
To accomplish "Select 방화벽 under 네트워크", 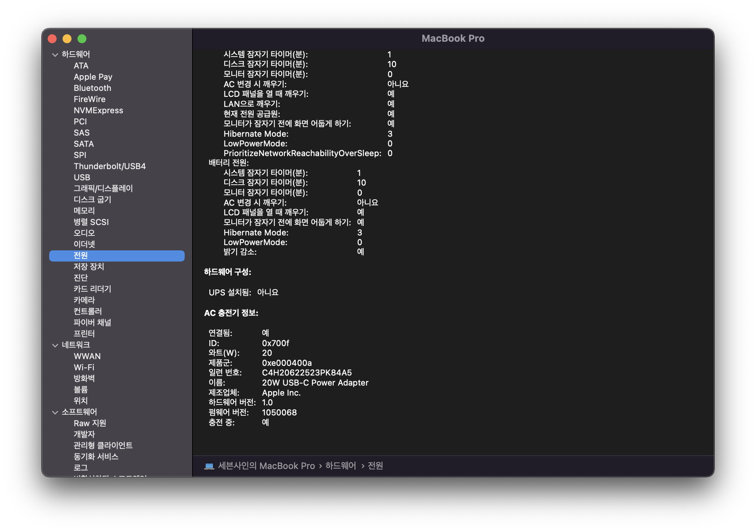I will pyautogui.click(x=84, y=379).
